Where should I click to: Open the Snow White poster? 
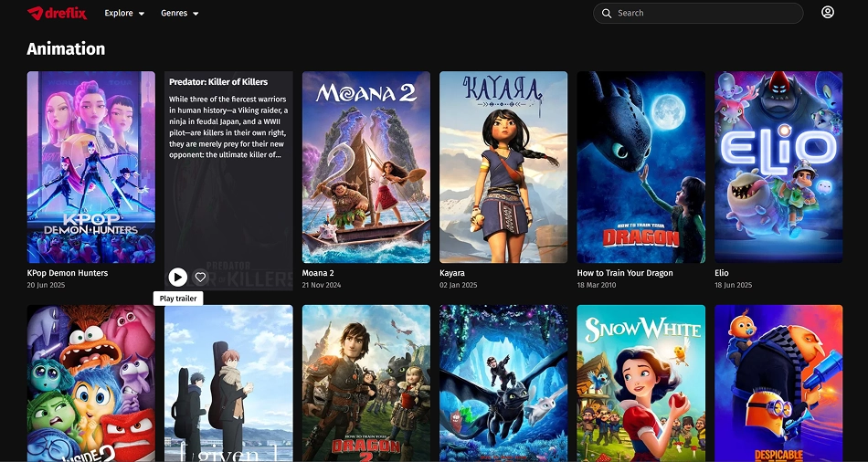[641, 383]
